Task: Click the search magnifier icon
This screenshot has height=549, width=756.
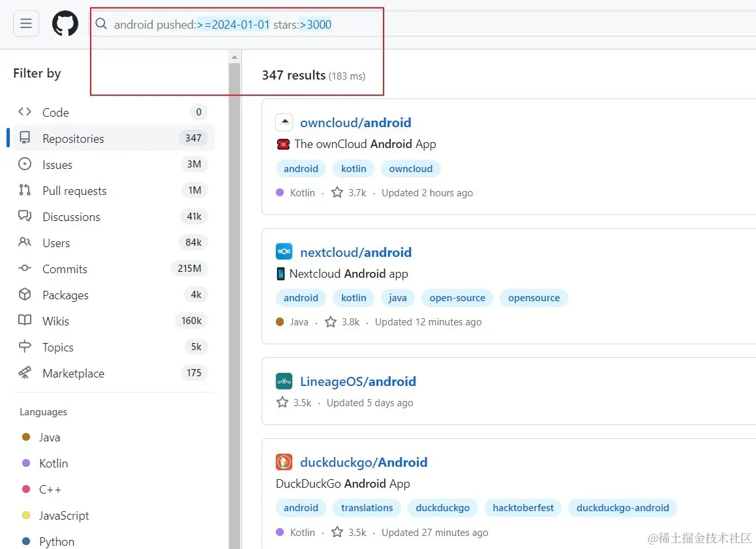Action: point(100,23)
